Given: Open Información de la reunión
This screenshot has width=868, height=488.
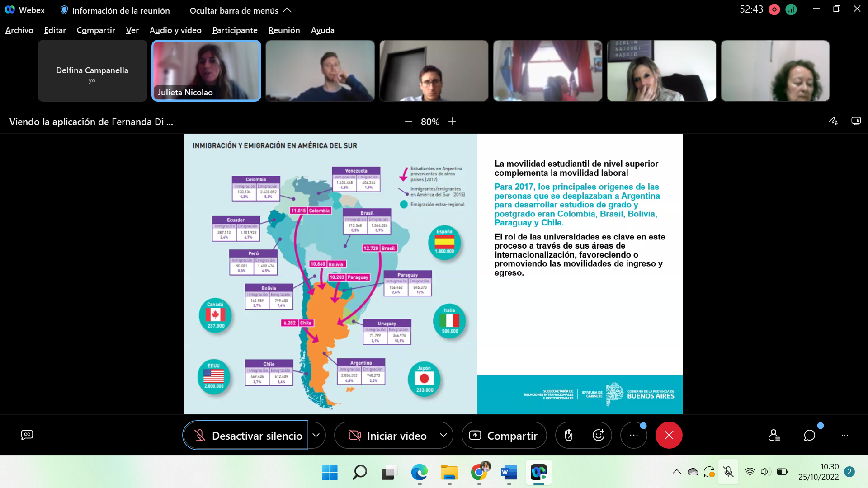Looking at the screenshot, I should [x=115, y=10].
